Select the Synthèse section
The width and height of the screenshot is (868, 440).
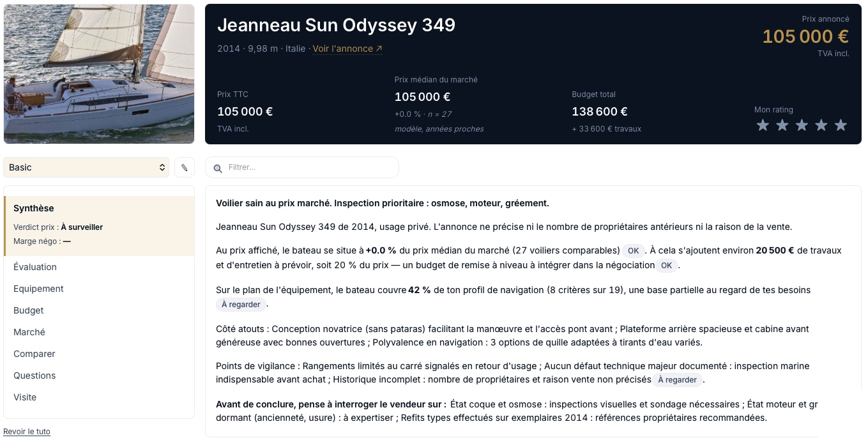tap(99, 226)
